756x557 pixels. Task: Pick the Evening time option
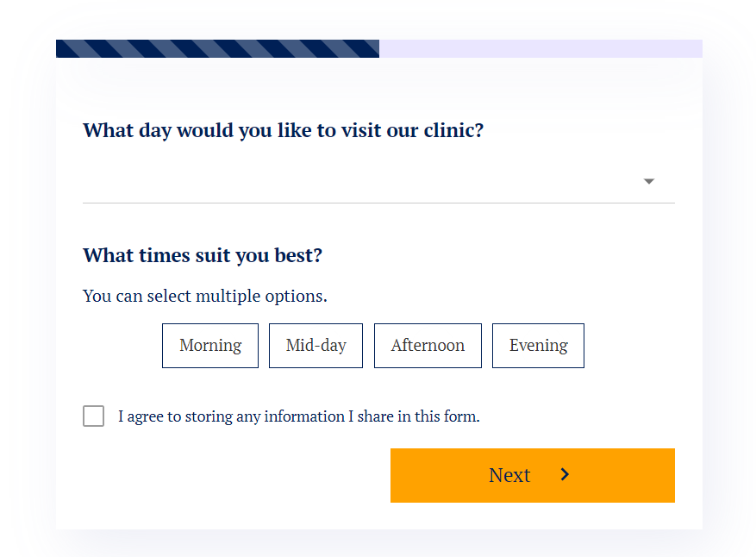pyautogui.click(x=538, y=346)
